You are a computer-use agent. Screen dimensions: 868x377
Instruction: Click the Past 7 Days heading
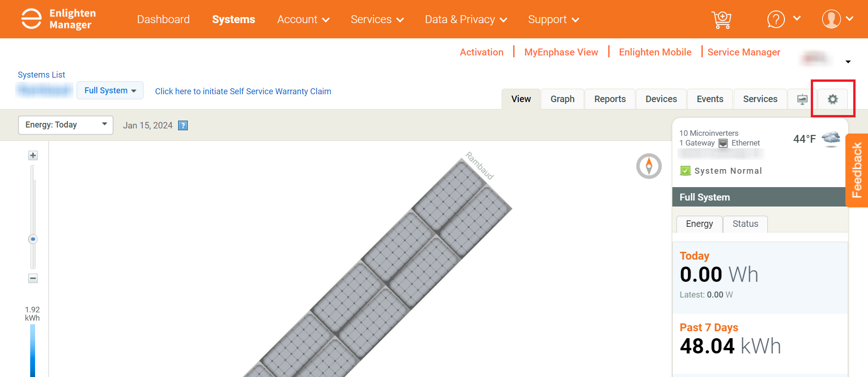709,328
